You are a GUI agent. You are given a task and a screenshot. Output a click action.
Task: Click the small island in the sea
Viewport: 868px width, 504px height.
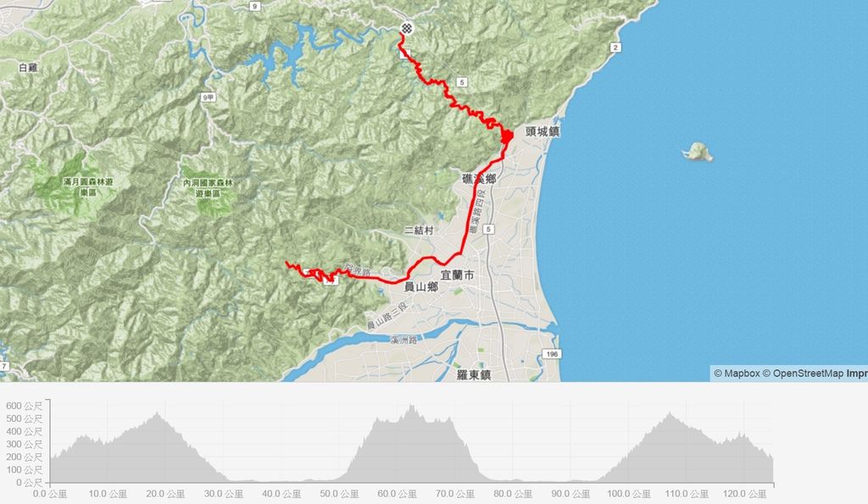coord(698,152)
